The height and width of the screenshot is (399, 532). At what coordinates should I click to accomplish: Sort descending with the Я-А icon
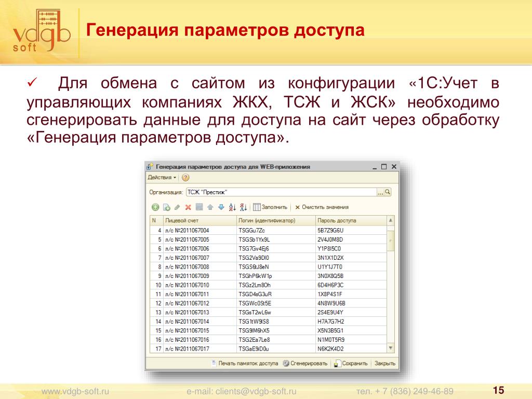[x=243, y=207]
